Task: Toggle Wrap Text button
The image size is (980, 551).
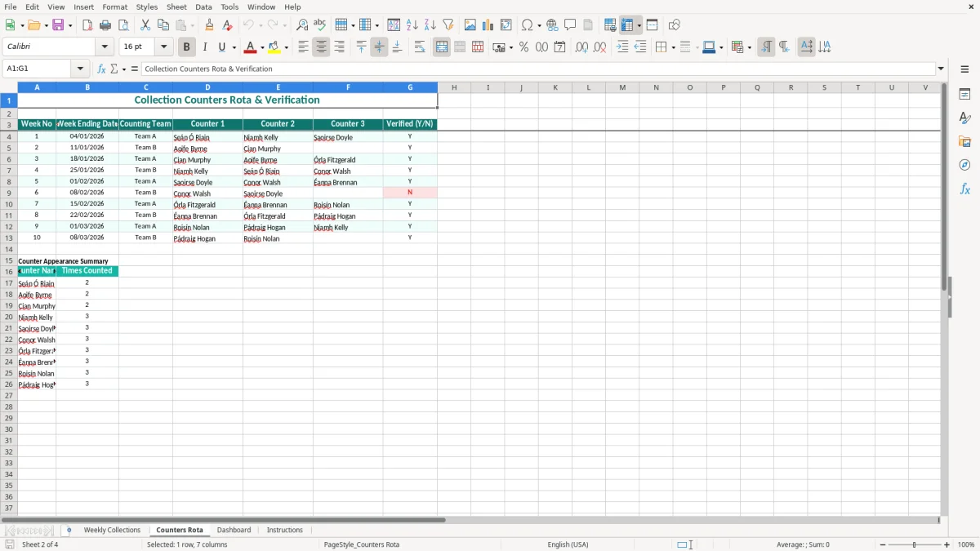Action: [420, 47]
